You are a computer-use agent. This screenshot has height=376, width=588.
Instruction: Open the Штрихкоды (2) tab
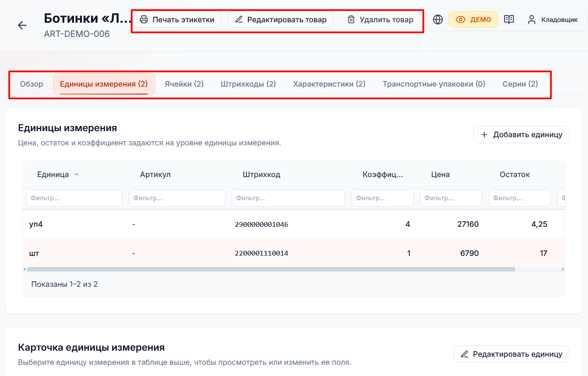248,84
